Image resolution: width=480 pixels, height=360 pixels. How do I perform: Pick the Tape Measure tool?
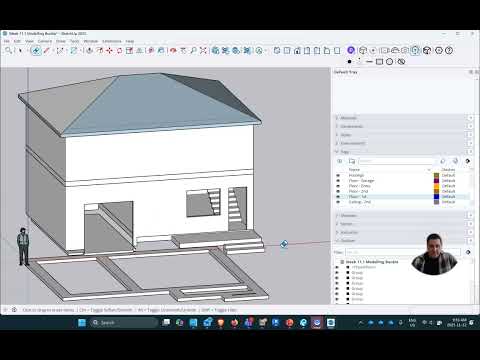tap(151, 50)
